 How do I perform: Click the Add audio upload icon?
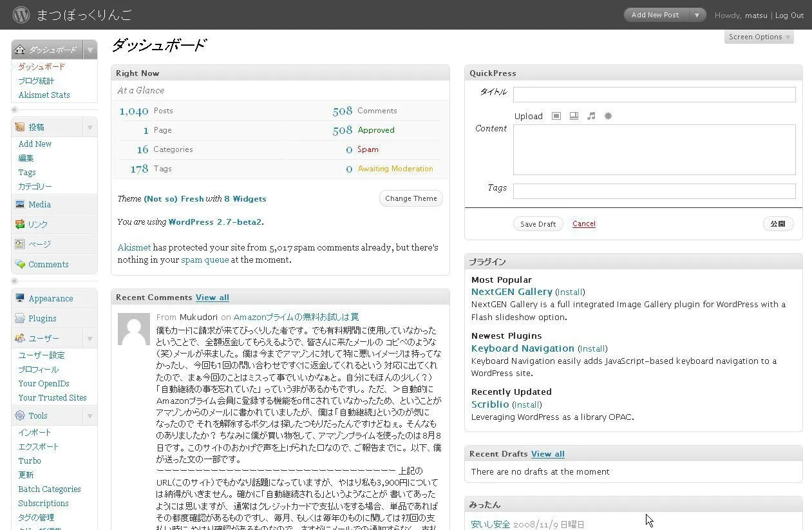pyautogui.click(x=591, y=116)
